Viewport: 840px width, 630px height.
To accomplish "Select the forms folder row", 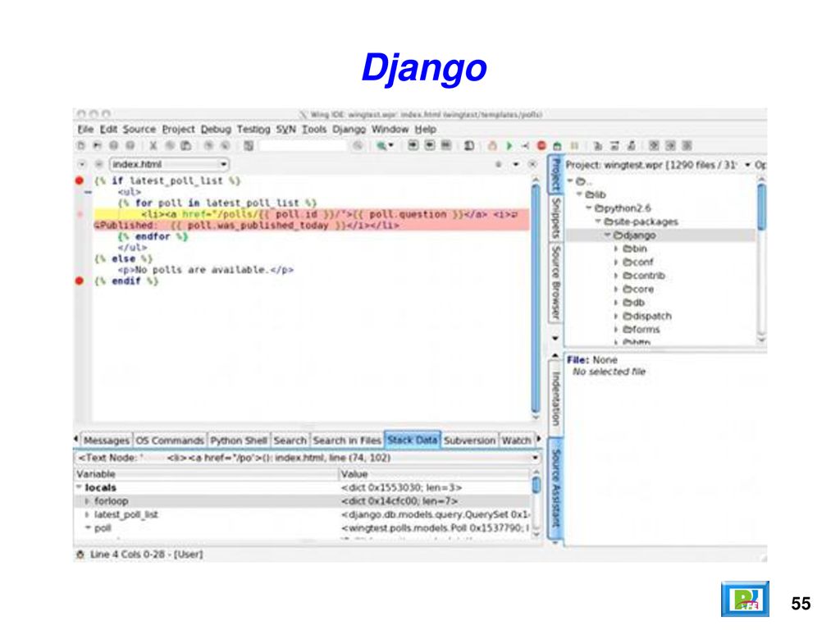I will pos(662,330).
